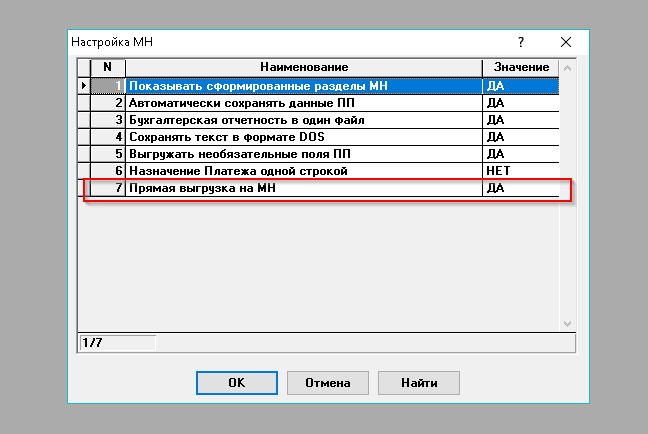Screen dimensions: 648x434
Task: Click the НЕТ value in row 6
Action: tap(521, 171)
